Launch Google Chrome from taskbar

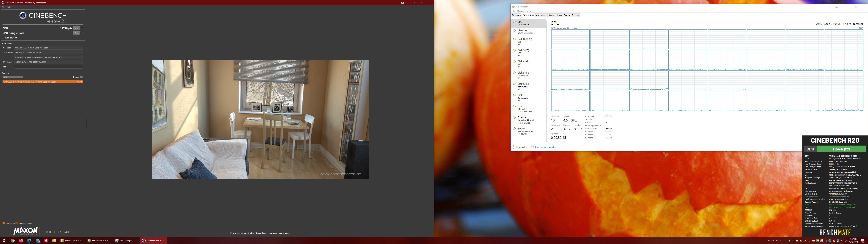(x=13, y=241)
